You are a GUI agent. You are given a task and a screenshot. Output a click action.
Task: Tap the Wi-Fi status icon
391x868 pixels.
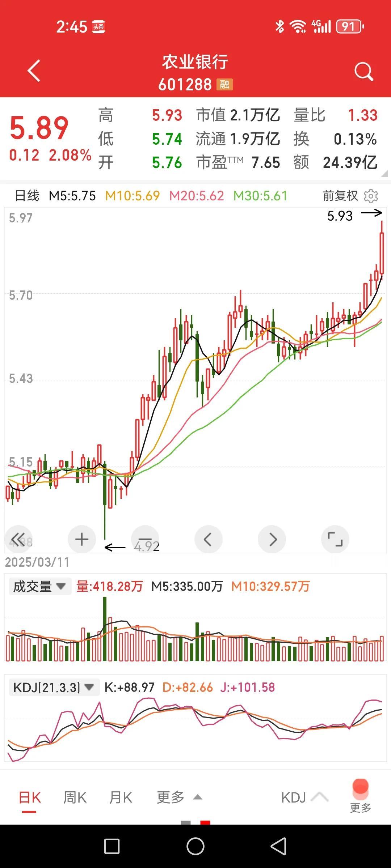298,26
